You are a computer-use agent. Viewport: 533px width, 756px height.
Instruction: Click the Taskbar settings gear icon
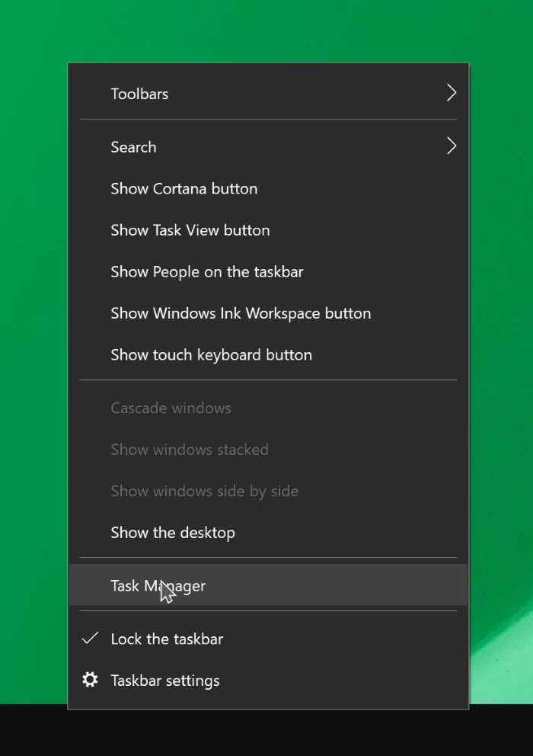click(90, 680)
